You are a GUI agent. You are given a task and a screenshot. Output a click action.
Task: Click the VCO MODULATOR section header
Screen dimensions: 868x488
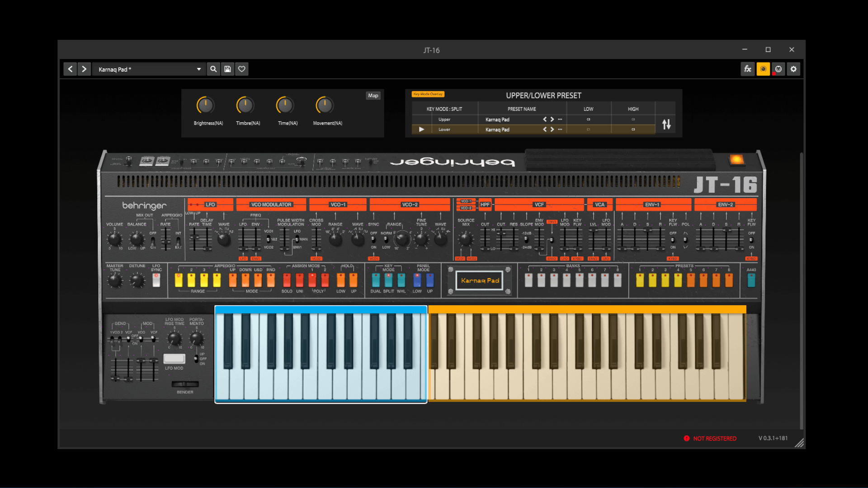click(271, 205)
